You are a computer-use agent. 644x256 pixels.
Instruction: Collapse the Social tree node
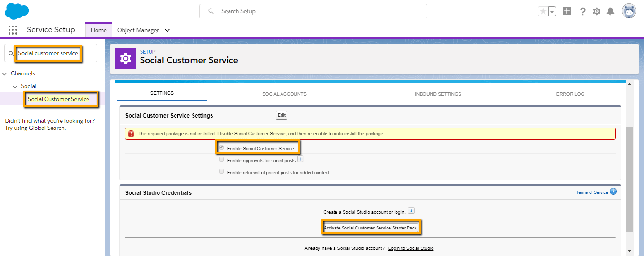[15, 86]
